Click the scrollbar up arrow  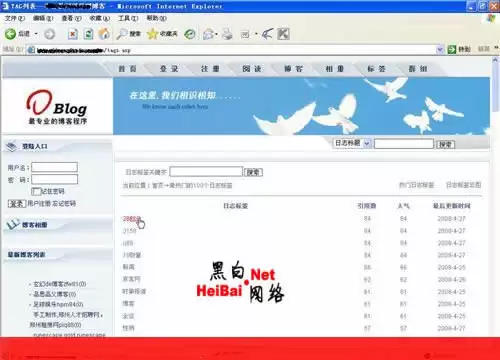pyautogui.click(x=495, y=60)
